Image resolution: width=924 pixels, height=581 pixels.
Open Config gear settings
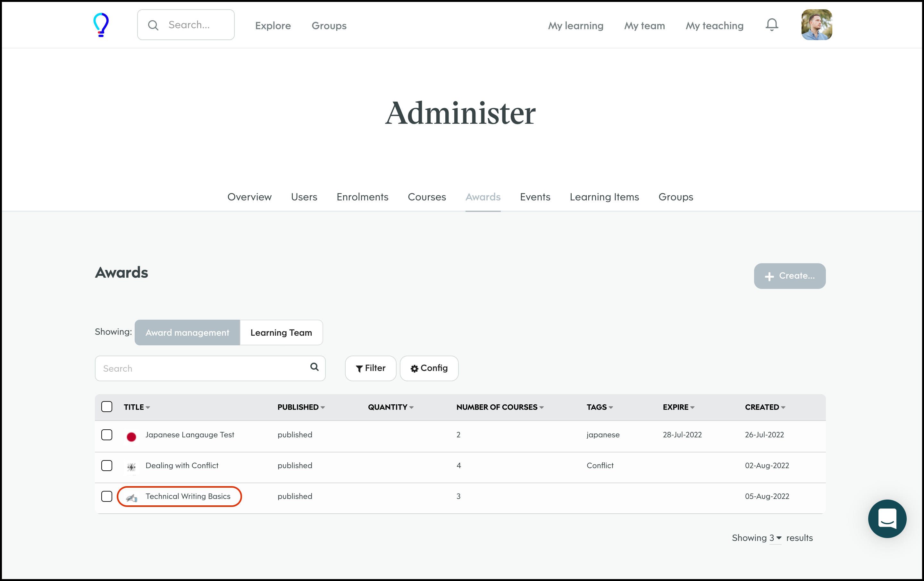429,368
